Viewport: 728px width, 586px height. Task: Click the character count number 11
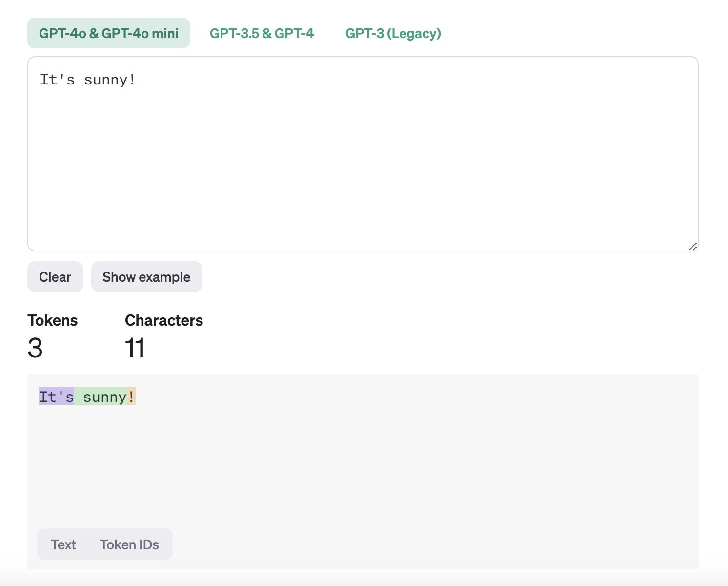click(135, 348)
